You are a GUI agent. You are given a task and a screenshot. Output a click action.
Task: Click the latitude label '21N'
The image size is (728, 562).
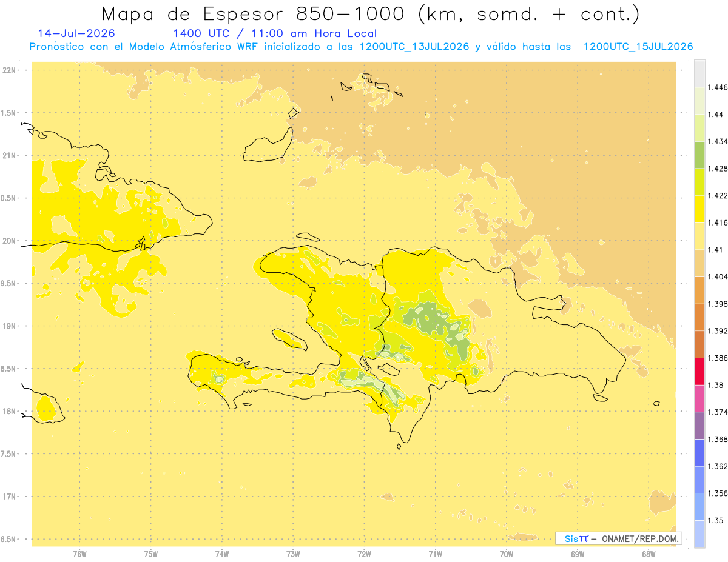9,155
